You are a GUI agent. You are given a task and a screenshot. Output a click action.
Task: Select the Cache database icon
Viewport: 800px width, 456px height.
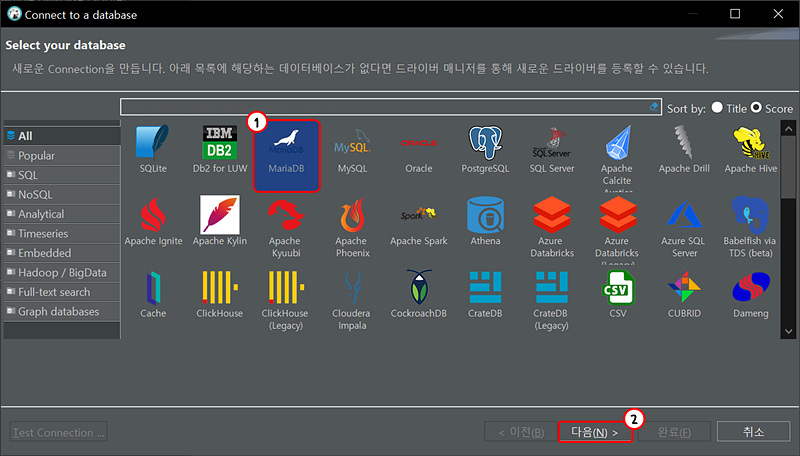(153, 294)
